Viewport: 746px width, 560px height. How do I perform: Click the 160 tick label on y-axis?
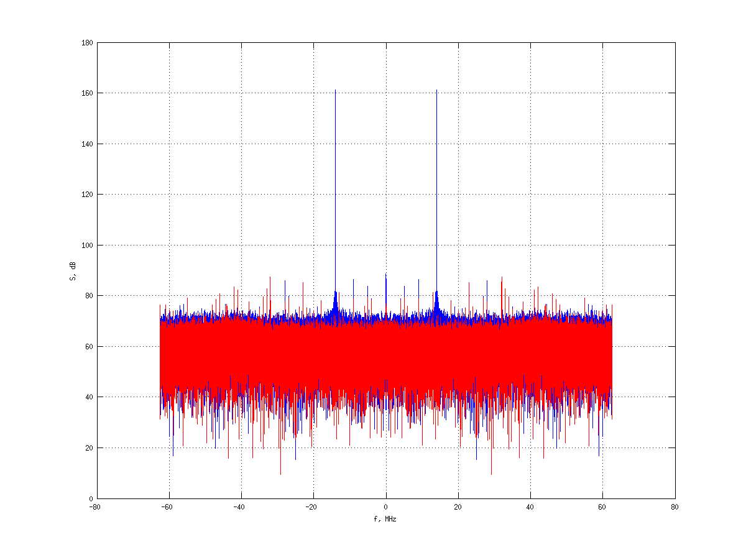[87, 93]
